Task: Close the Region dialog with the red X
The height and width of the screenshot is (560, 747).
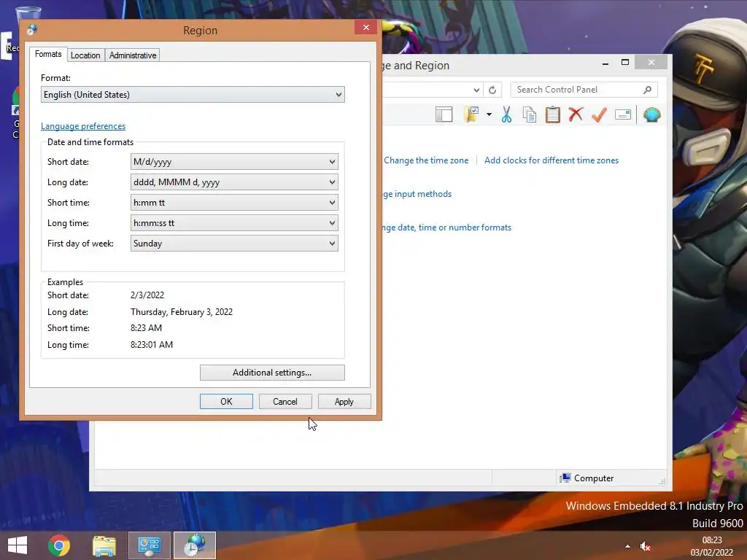Action: [366, 27]
